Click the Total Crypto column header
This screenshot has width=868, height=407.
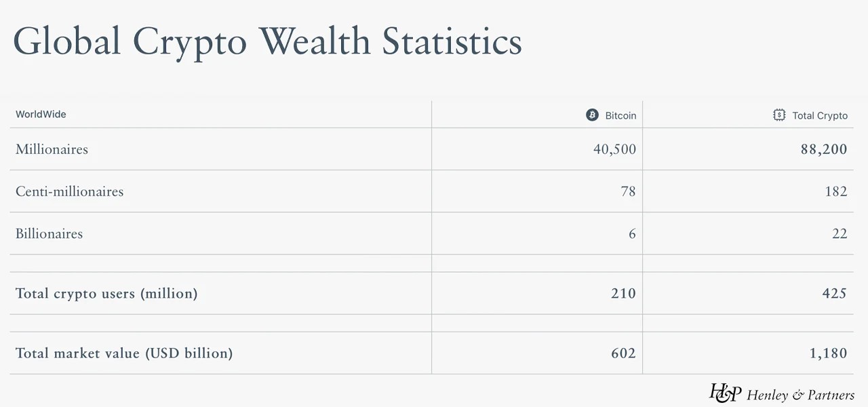pos(819,115)
